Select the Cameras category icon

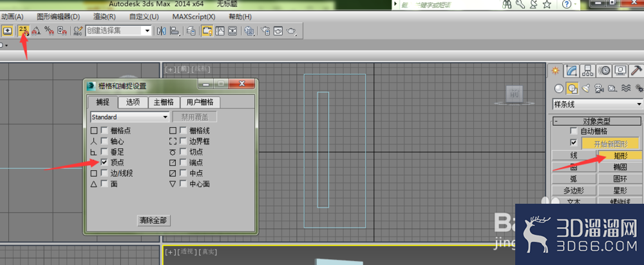599,88
